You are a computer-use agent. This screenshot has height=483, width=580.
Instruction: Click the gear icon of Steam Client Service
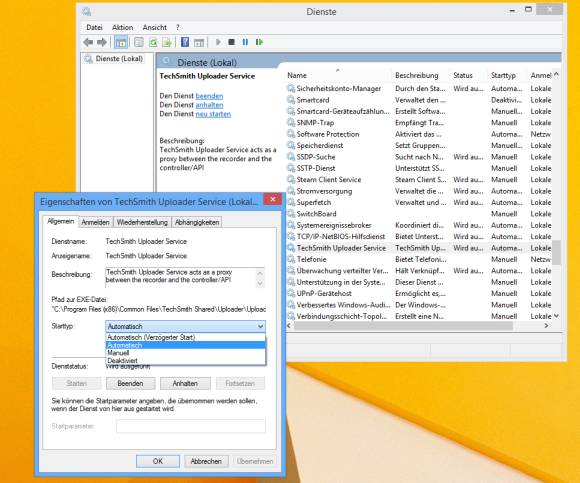(291, 179)
